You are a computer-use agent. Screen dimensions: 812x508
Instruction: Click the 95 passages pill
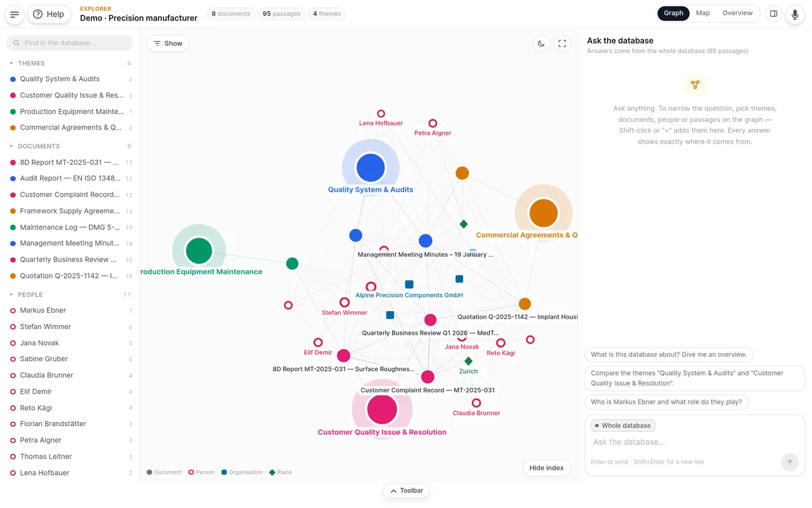coord(282,13)
